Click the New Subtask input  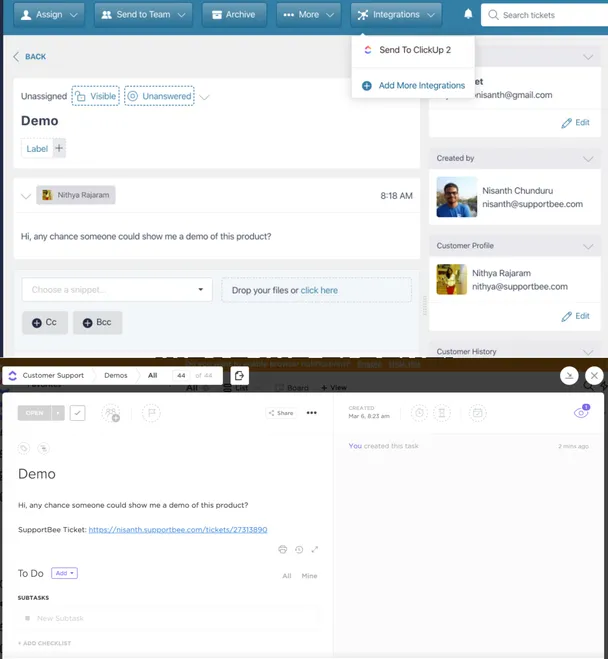coord(168,619)
